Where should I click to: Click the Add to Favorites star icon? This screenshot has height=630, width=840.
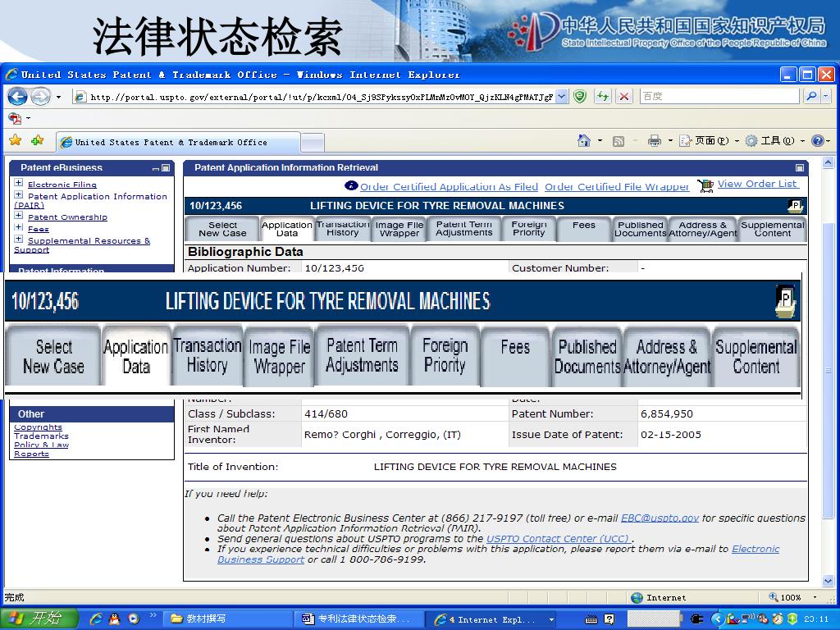click(x=38, y=140)
